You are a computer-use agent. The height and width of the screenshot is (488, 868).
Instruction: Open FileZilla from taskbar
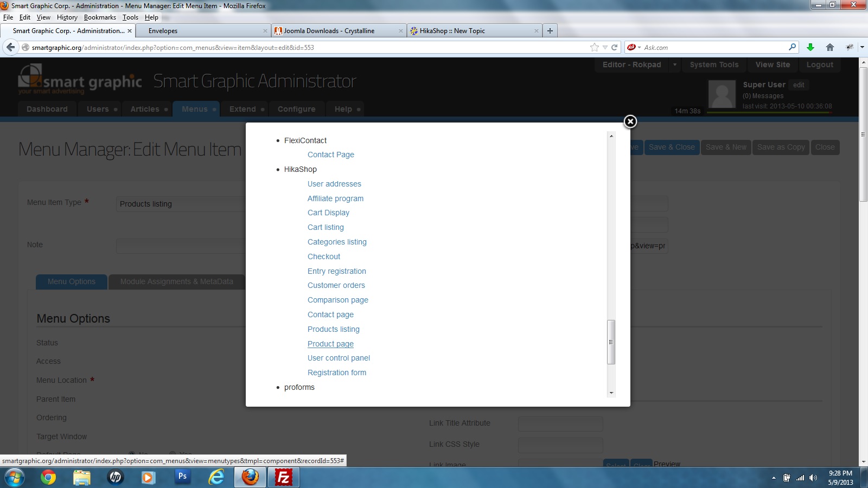point(283,478)
